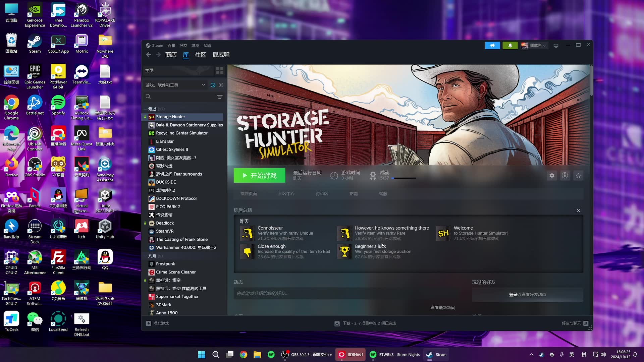Viewport: 644px width, 362px height.
Task: Go to the 社区 Community tab
Action: (200, 55)
